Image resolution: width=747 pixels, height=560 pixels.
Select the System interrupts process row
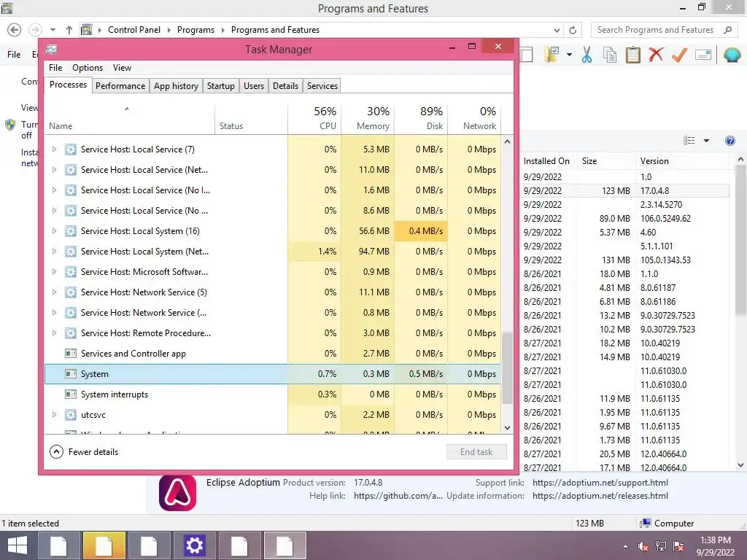[273, 394]
